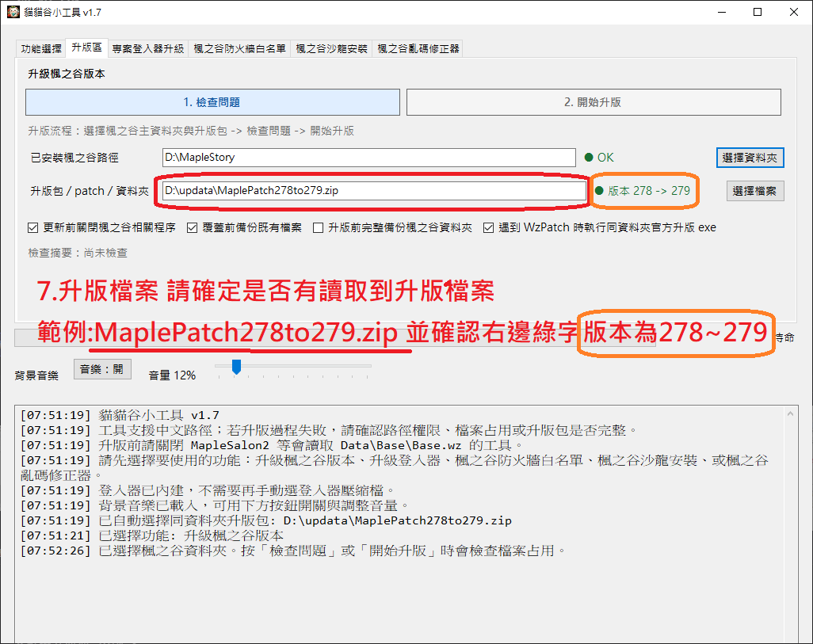
Task: Select the 升版區 tab
Action: pyautogui.click(x=86, y=48)
